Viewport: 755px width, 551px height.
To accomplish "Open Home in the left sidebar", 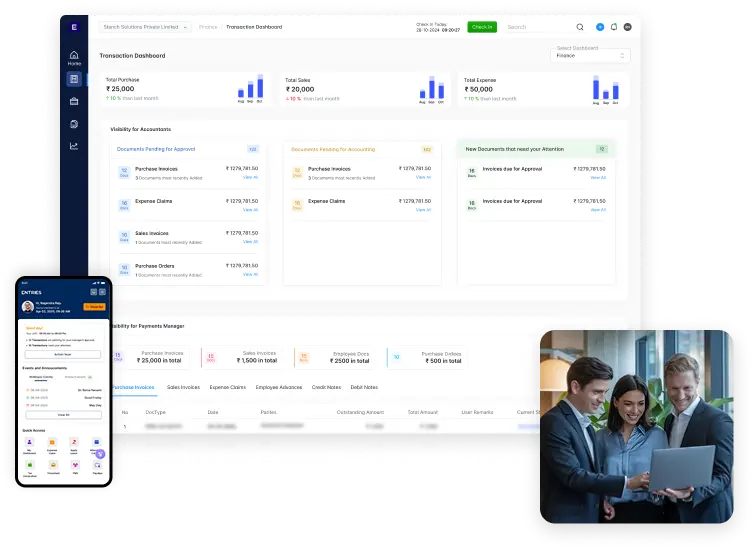I will (x=74, y=58).
